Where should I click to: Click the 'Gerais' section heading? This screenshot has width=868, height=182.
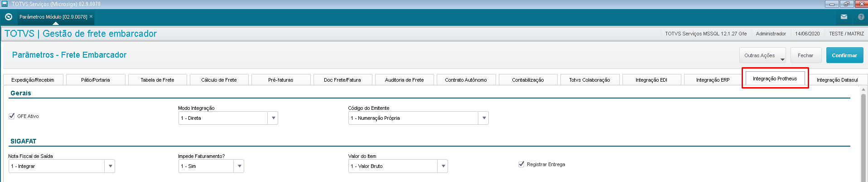click(x=21, y=93)
